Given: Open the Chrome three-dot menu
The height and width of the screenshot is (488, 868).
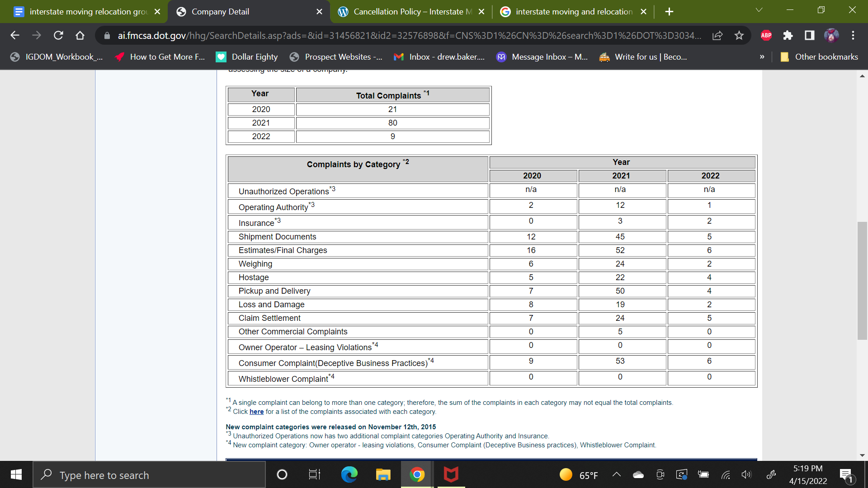Looking at the screenshot, I should [853, 35].
